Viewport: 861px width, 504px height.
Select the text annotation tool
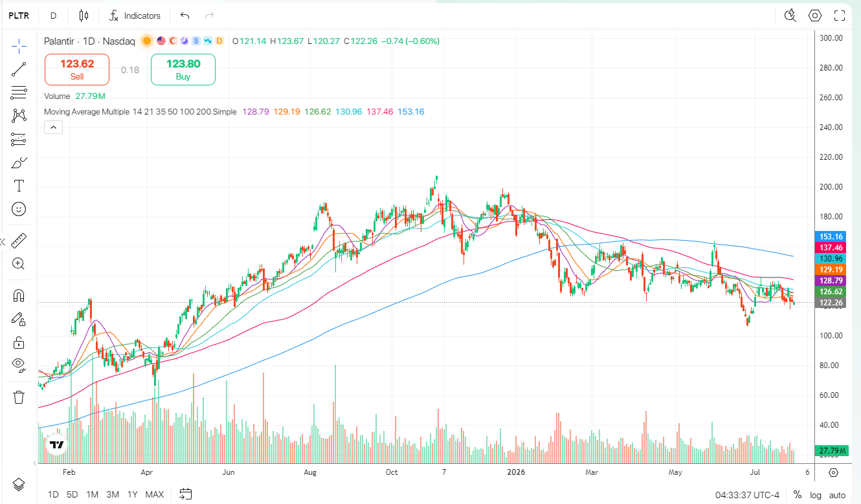(19, 186)
